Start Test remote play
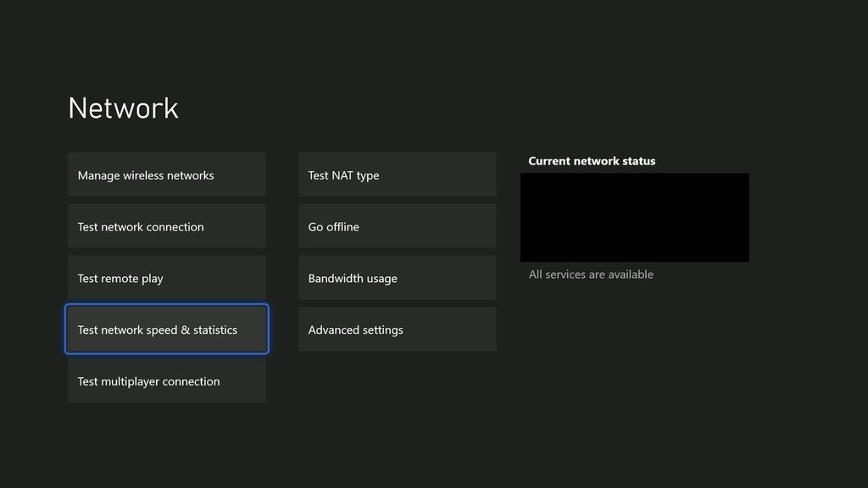The width and height of the screenshot is (868, 488). pyautogui.click(x=166, y=278)
